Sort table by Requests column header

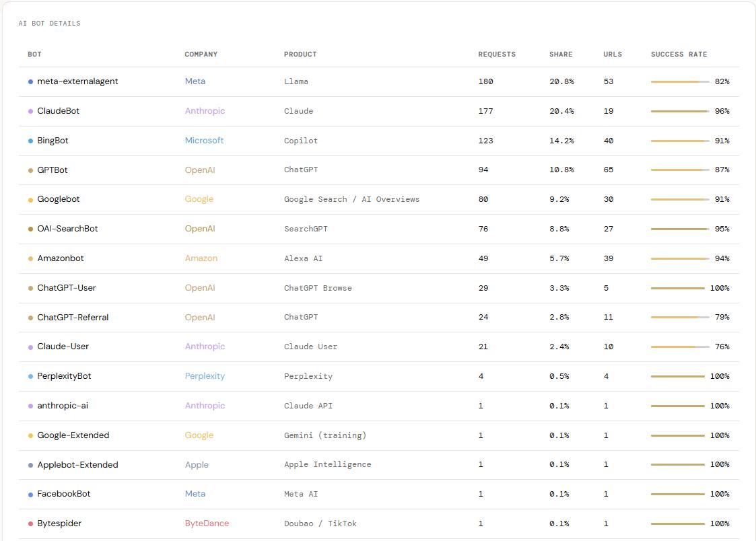tap(496, 55)
